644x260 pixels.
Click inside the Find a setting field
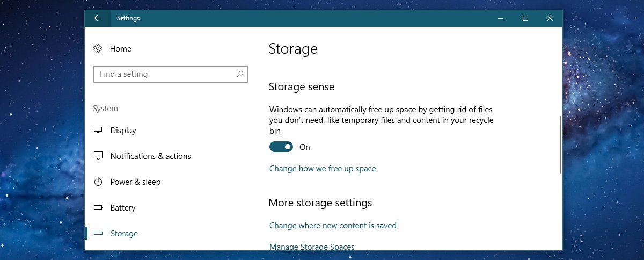pos(171,74)
